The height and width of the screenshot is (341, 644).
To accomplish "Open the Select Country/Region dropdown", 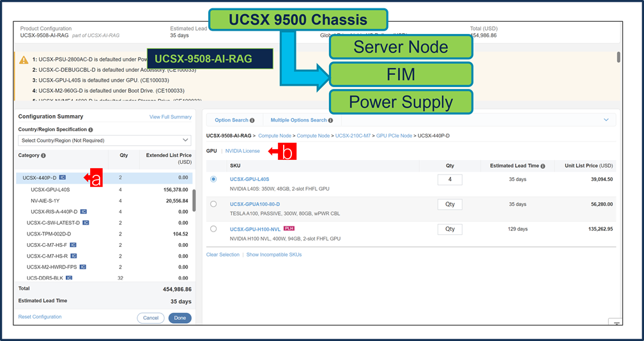I will point(104,140).
